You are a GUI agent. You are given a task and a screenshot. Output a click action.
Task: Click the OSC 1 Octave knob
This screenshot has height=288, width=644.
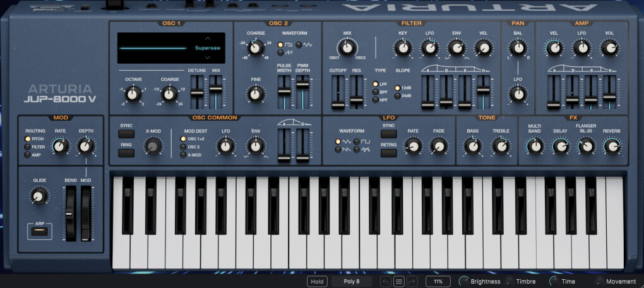[132, 95]
